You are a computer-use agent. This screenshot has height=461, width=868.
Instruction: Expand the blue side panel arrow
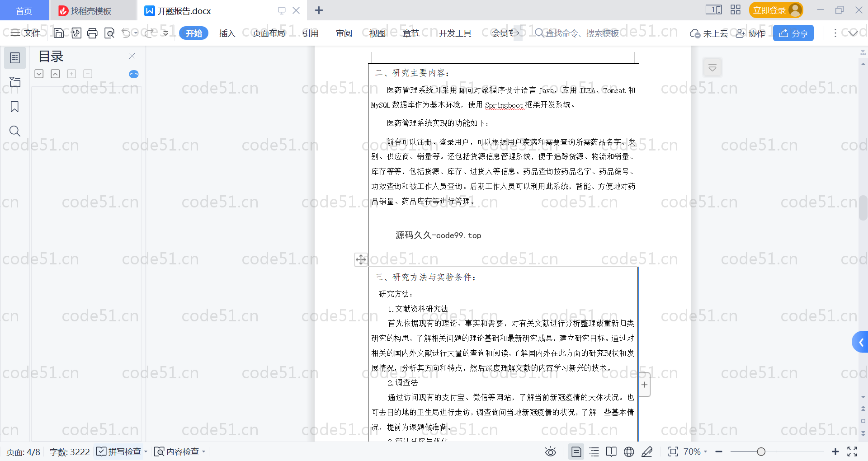(x=860, y=343)
